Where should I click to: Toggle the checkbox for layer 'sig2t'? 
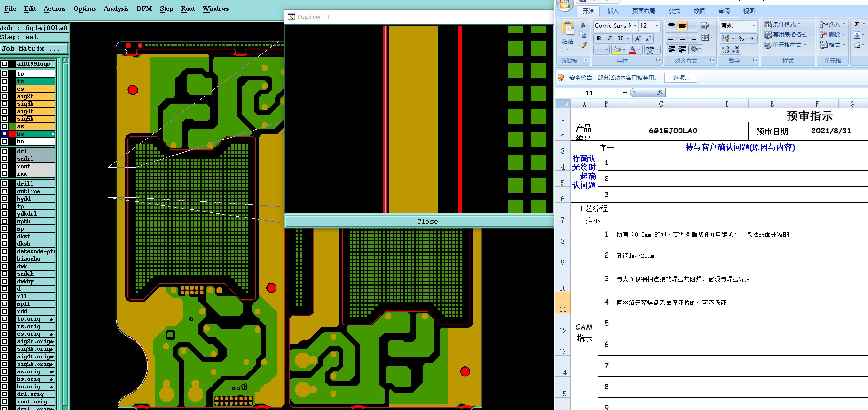click(x=5, y=96)
